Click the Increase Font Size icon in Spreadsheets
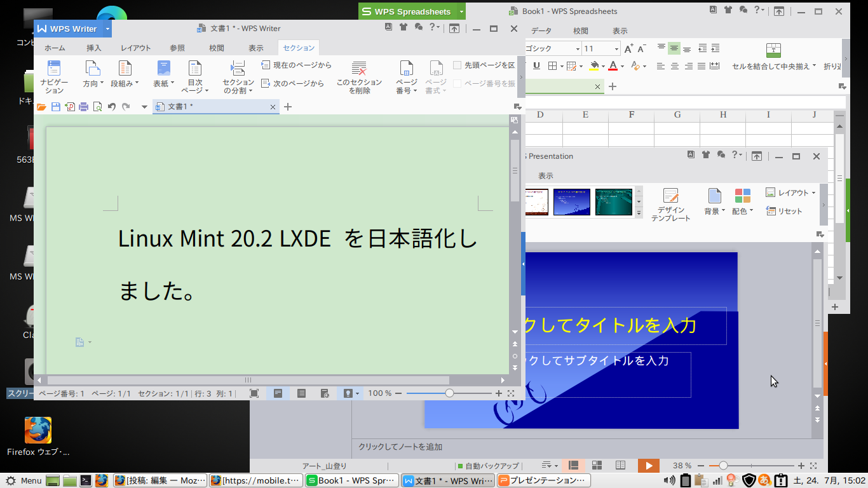This screenshot has width=868, height=488. 629,49
